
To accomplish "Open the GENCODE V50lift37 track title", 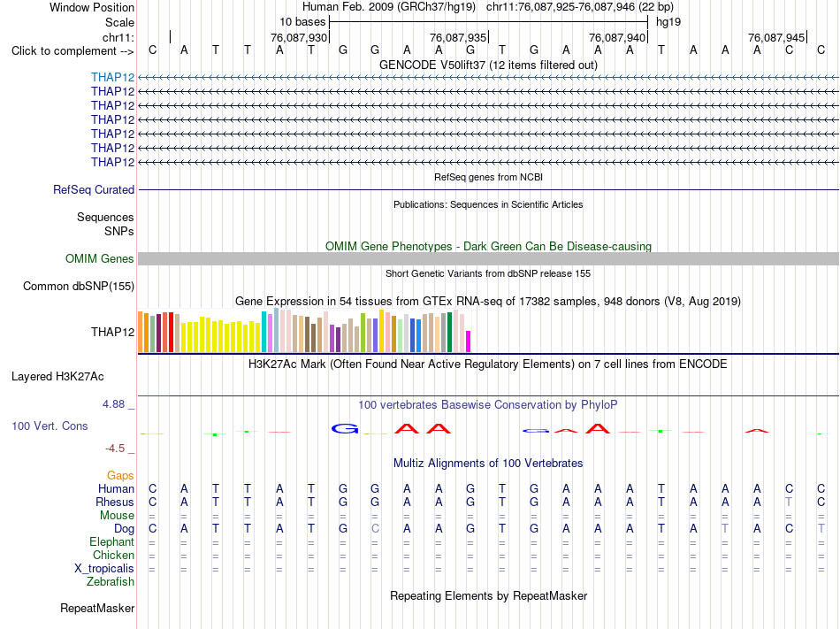I will [488, 65].
